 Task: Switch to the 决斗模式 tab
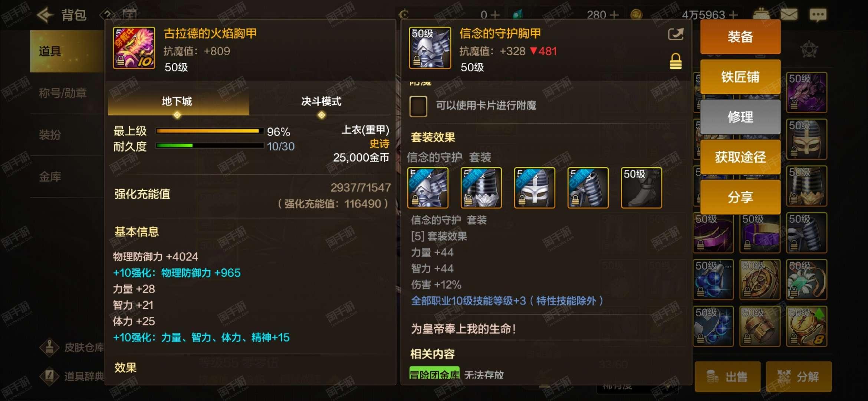coord(321,101)
